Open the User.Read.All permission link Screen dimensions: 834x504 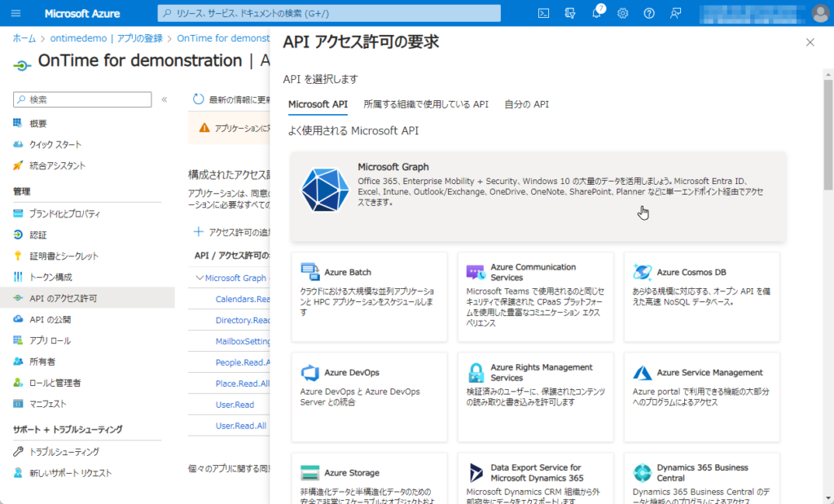(241, 425)
